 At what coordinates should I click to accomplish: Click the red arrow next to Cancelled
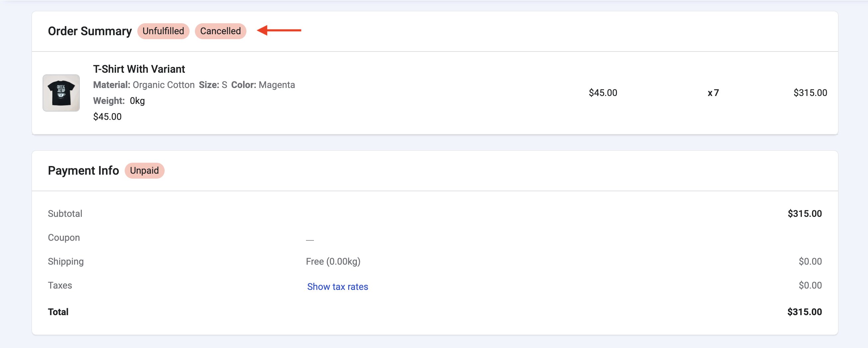(279, 30)
